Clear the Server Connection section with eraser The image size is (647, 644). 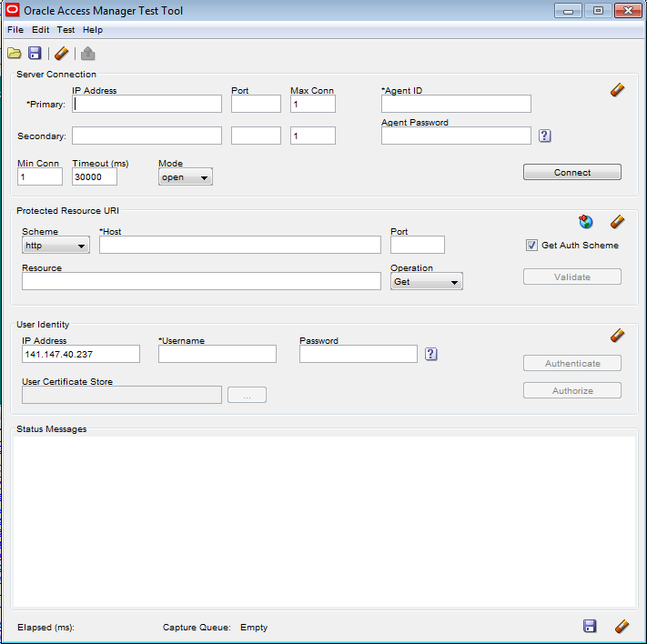pos(617,89)
